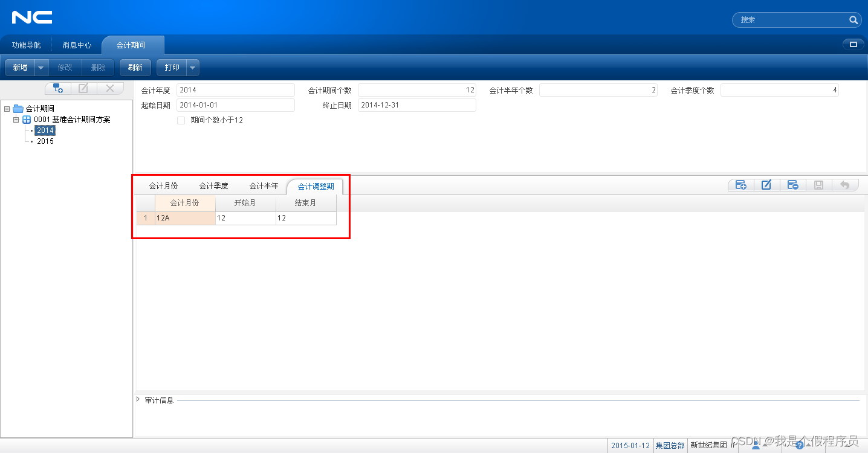The image size is (868, 453).
Task: Click the 会计月份 column header
Action: pos(185,203)
